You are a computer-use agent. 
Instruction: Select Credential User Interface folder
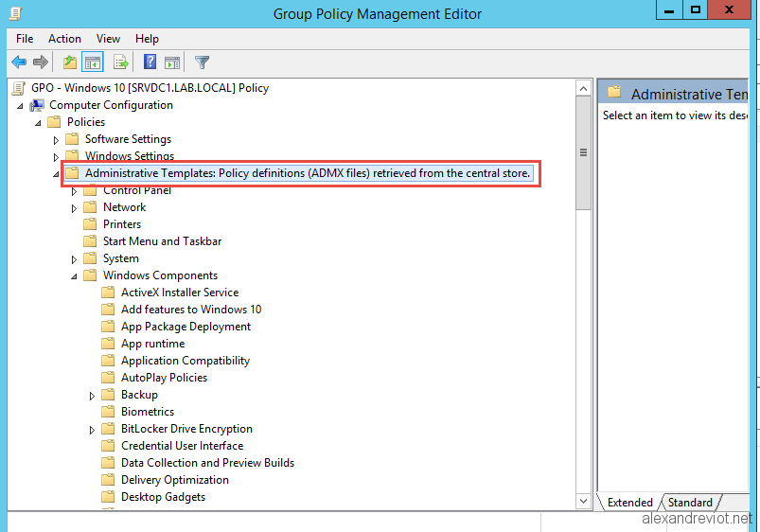[x=183, y=446]
